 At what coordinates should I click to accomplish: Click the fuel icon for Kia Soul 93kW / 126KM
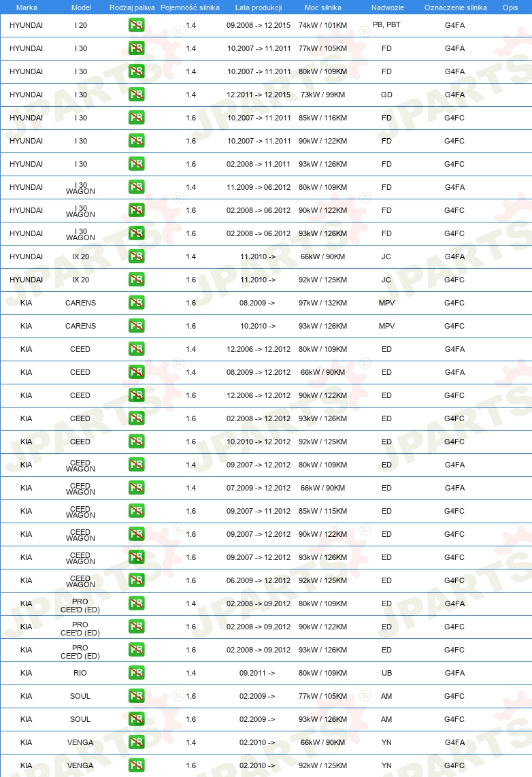tap(136, 718)
